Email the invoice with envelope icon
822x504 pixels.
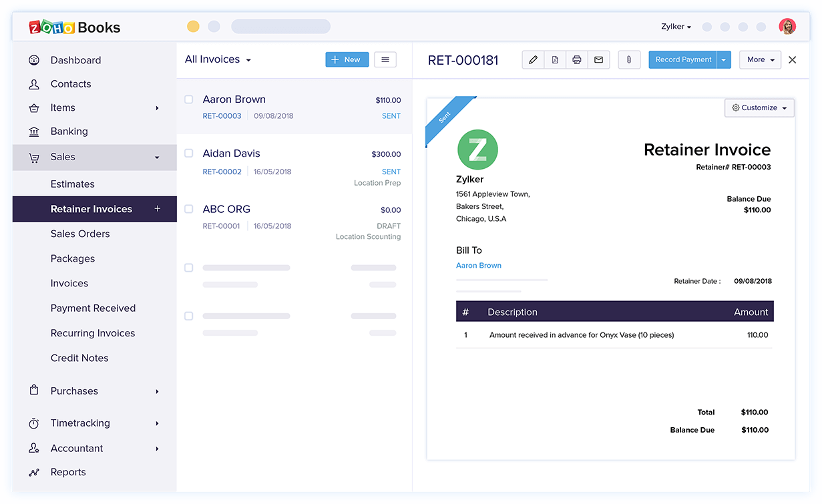[x=599, y=59]
